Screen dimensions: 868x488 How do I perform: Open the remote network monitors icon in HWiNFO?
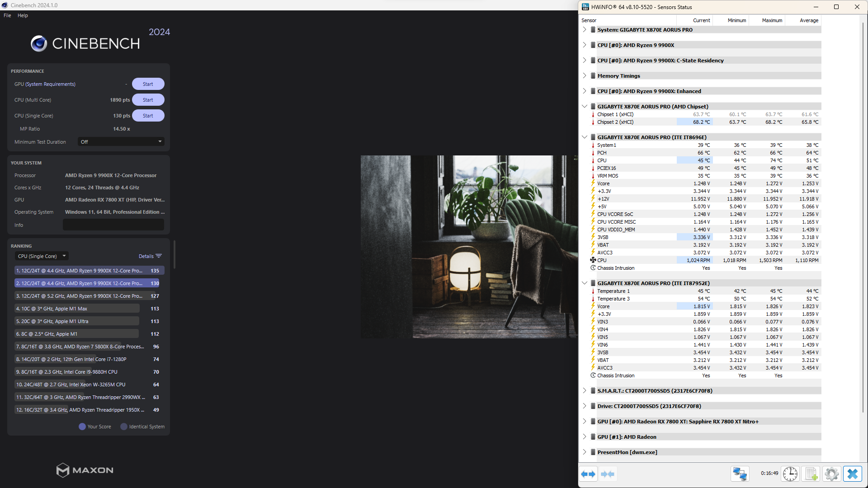point(740,474)
